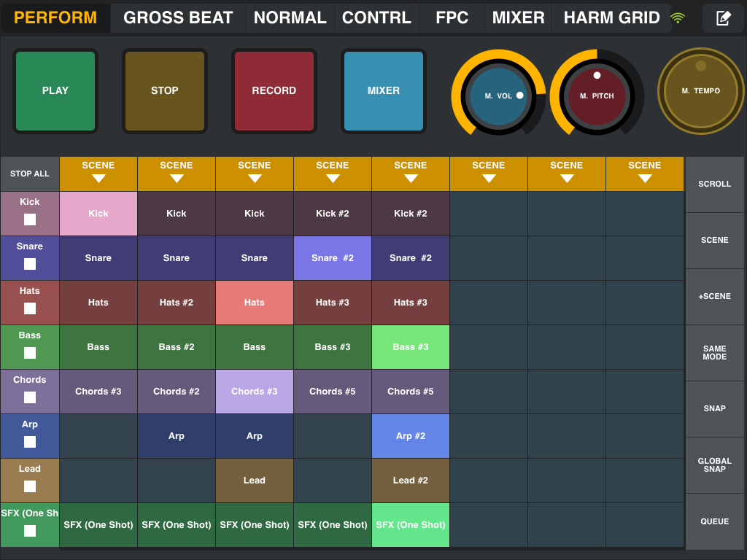
Task: Click the M. TEMPO knob
Action: pyautogui.click(x=701, y=91)
